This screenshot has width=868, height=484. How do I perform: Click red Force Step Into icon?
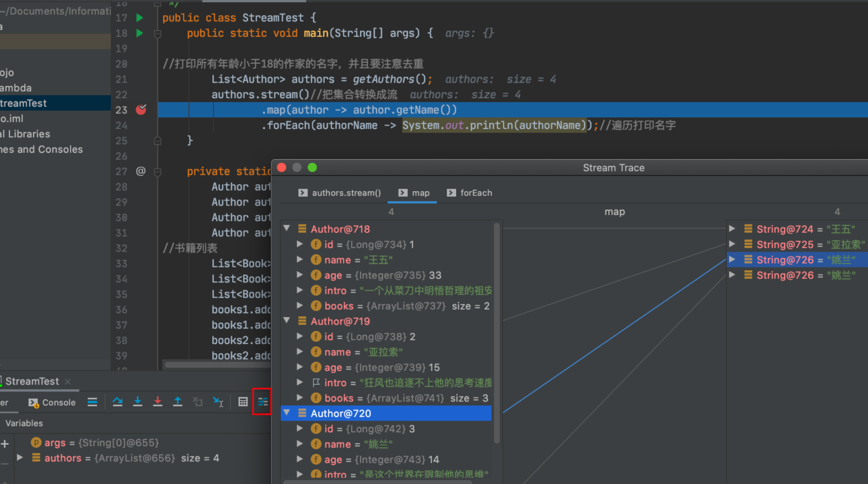click(158, 402)
